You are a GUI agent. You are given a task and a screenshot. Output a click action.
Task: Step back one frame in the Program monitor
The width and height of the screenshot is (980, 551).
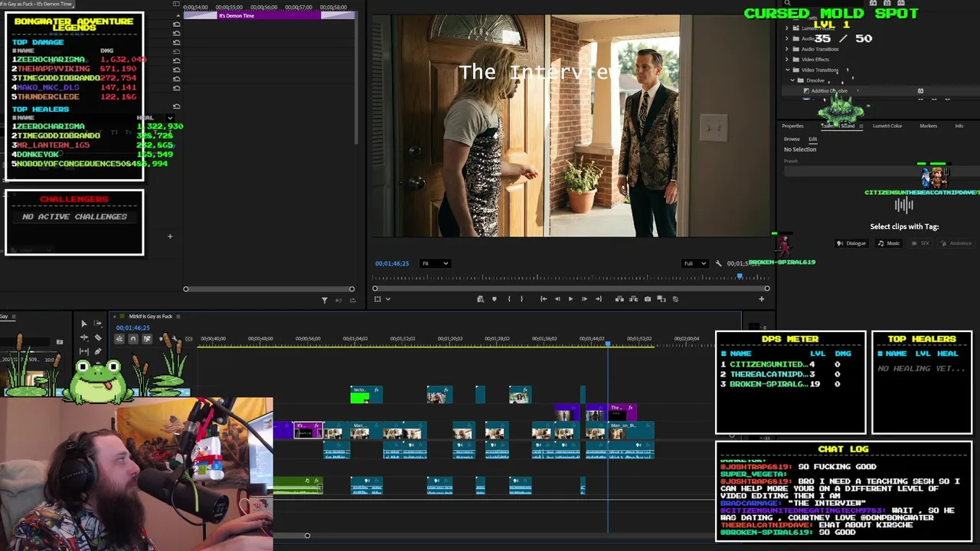(557, 299)
